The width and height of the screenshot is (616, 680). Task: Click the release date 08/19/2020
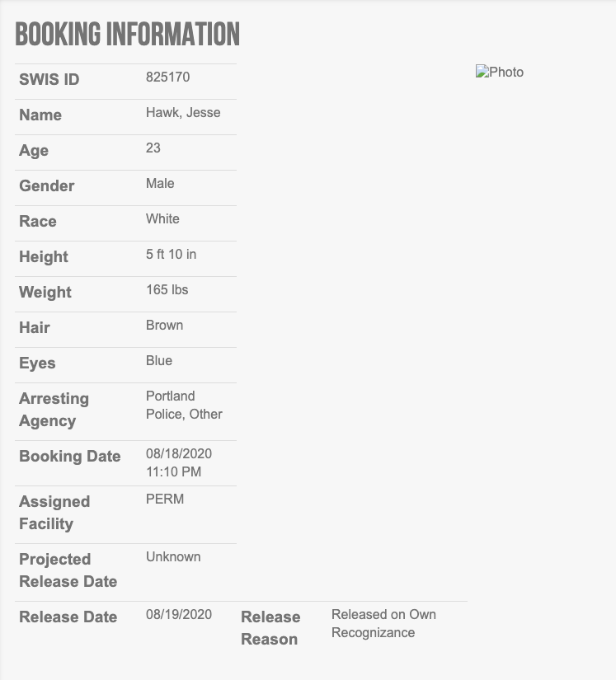point(179,615)
